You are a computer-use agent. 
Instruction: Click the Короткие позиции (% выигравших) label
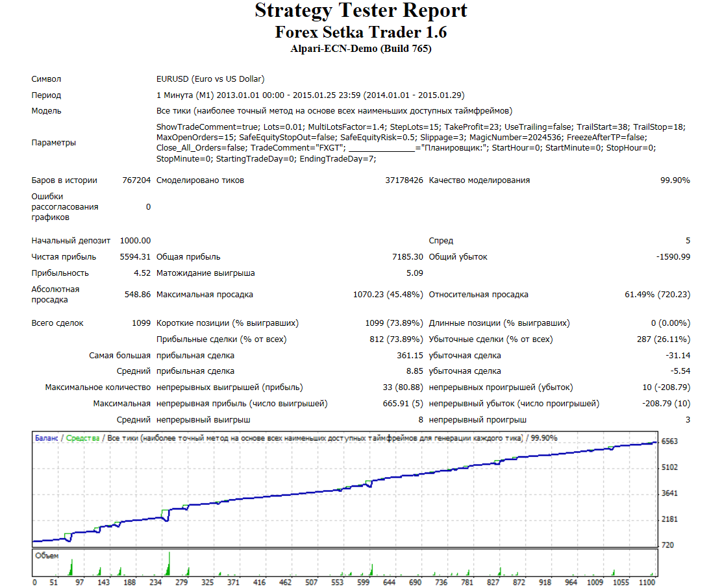point(227,323)
